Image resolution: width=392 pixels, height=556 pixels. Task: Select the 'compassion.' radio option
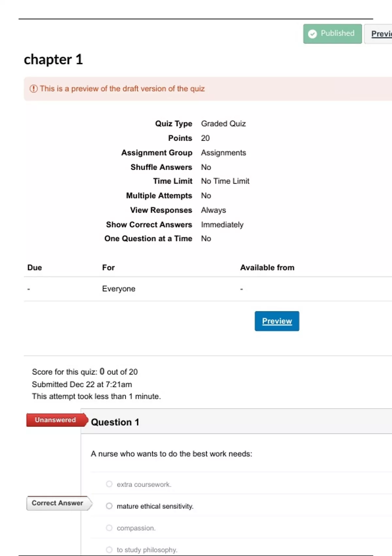(x=109, y=528)
